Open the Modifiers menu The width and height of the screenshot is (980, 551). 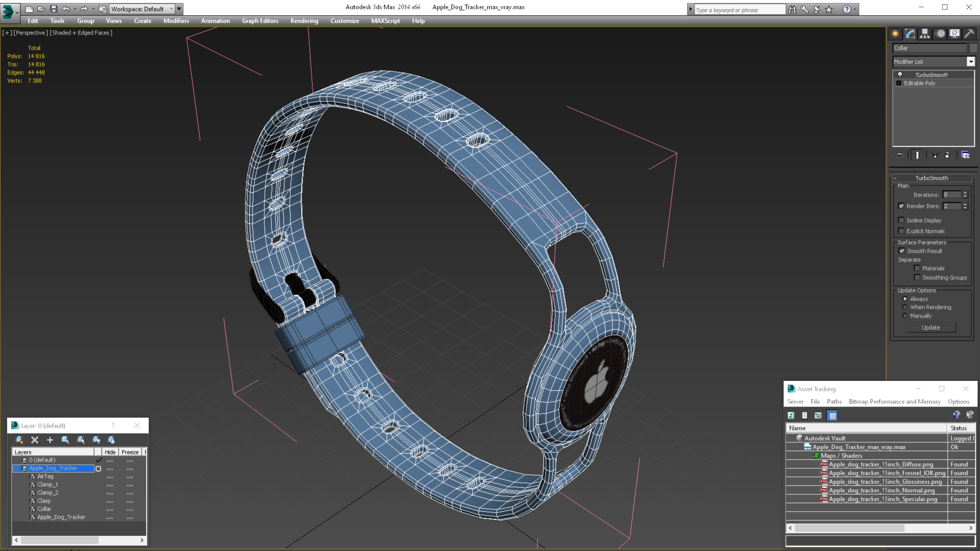(x=176, y=21)
